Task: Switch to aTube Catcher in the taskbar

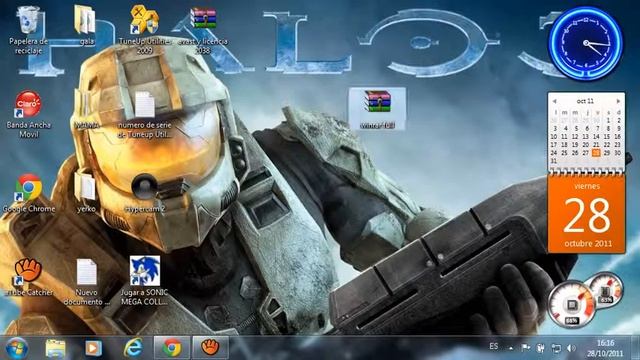Action: [x=210, y=348]
